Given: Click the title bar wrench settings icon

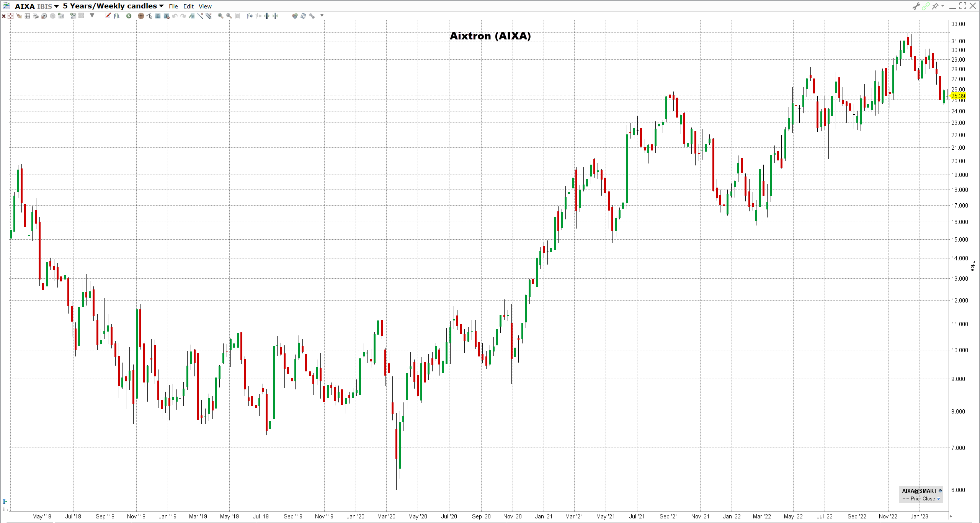Looking at the screenshot, I should pyautogui.click(x=916, y=6).
